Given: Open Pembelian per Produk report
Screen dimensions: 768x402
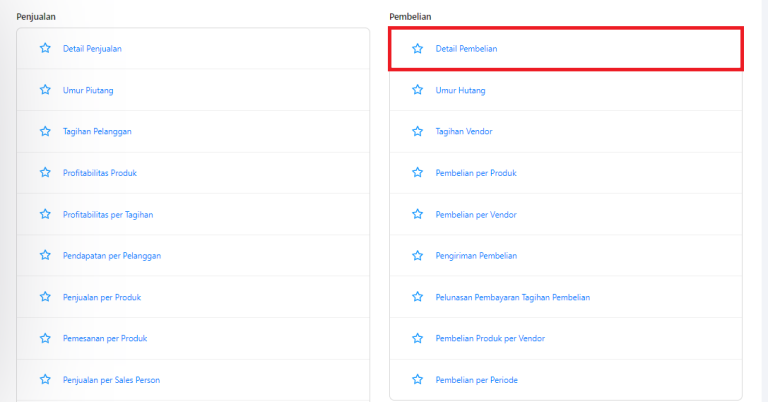Looking at the screenshot, I should coord(476,173).
